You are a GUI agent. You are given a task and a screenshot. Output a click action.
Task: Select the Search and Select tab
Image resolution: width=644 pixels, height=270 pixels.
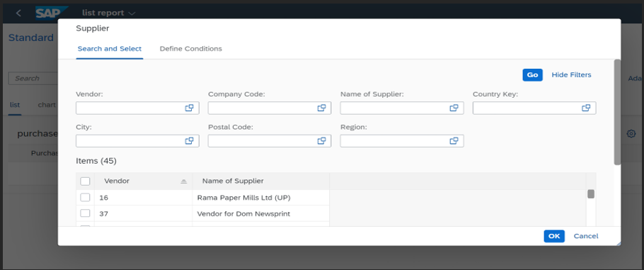click(x=109, y=49)
